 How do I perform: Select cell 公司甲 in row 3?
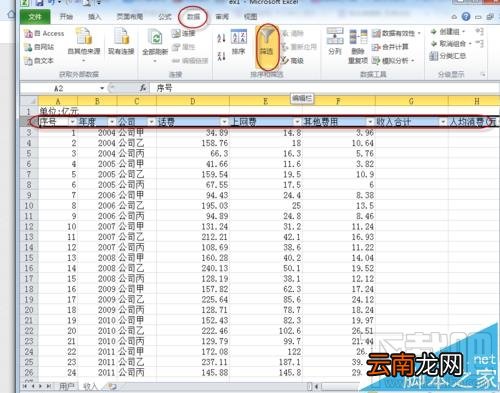[x=137, y=132]
